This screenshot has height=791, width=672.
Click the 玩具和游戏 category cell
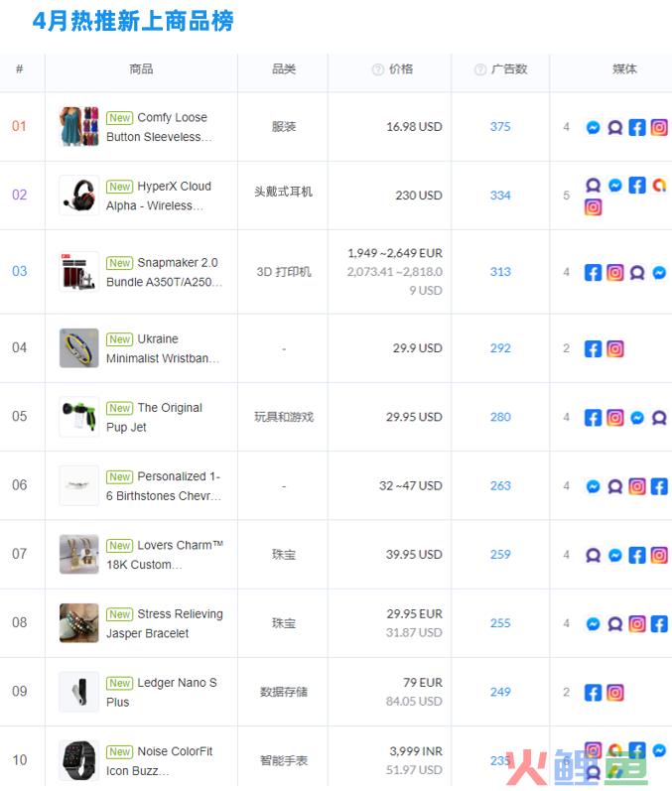pyautogui.click(x=284, y=417)
